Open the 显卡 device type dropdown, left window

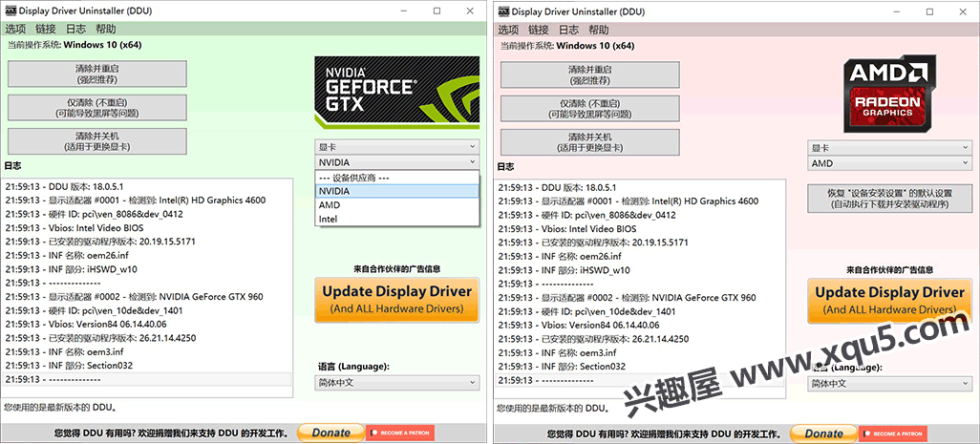397,147
